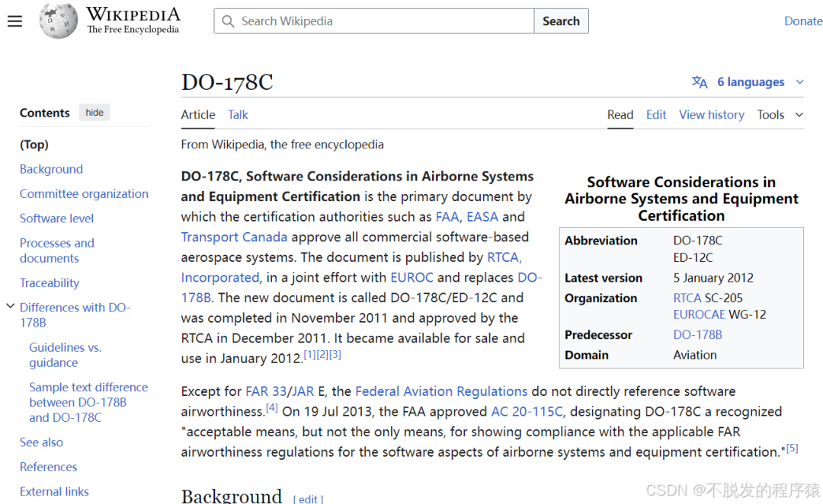Viewport: 823px width, 504px height.
Task: Click citation reference [2]
Action: [x=322, y=355]
